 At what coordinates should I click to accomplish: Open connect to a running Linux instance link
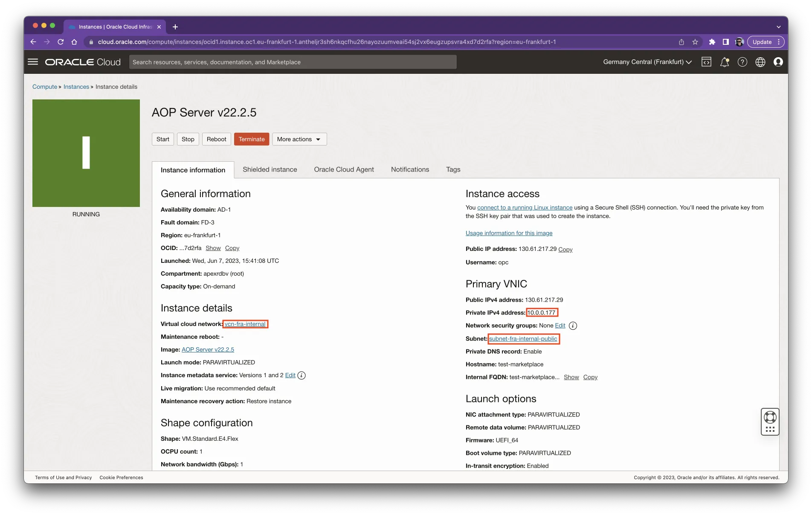point(525,207)
